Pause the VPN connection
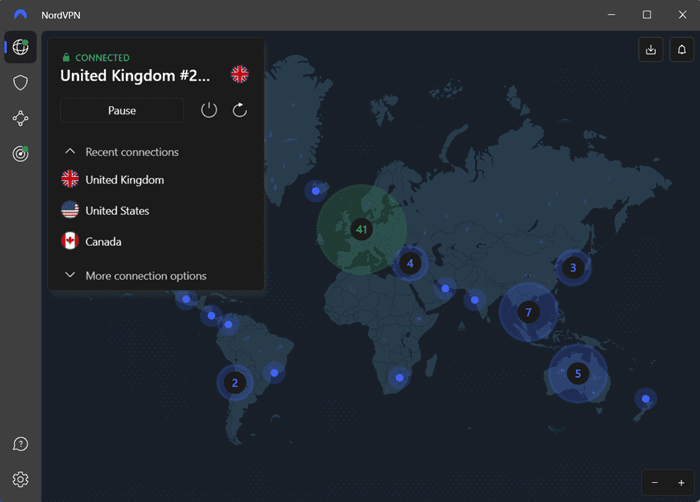700x502 pixels. (x=122, y=110)
